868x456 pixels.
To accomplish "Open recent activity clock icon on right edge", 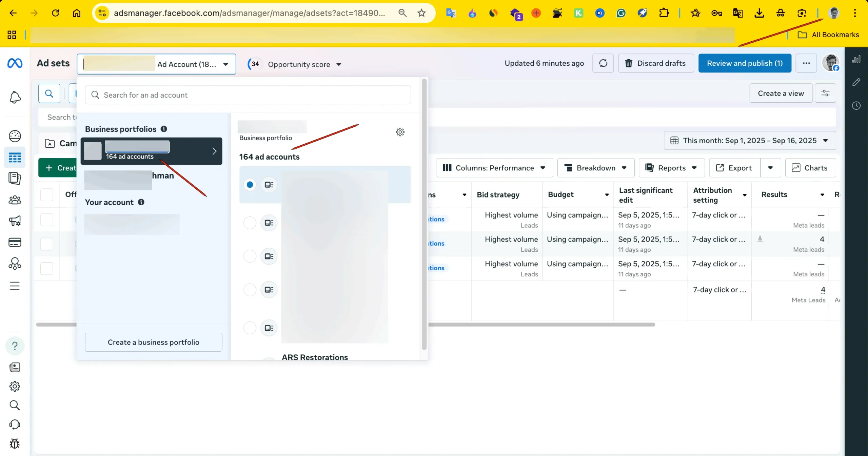I will pos(856,106).
